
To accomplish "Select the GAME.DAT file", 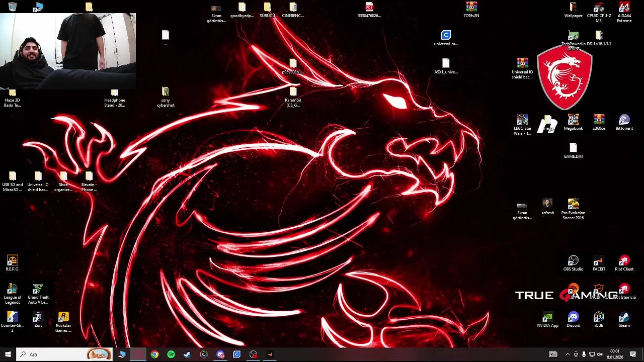I will pyautogui.click(x=573, y=151).
